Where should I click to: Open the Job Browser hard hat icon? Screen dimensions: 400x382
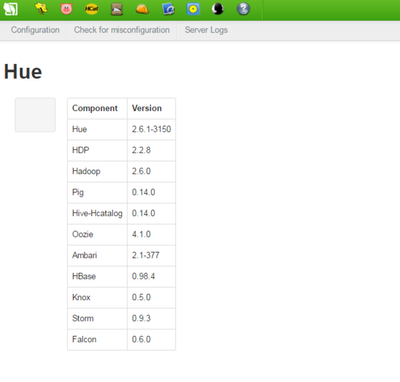coord(142,9)
